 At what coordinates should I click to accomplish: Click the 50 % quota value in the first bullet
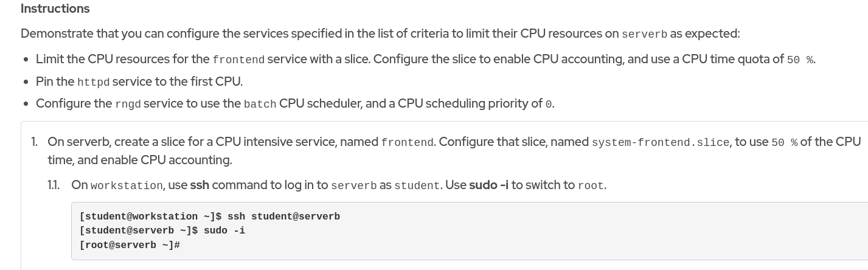coord(800,60)
